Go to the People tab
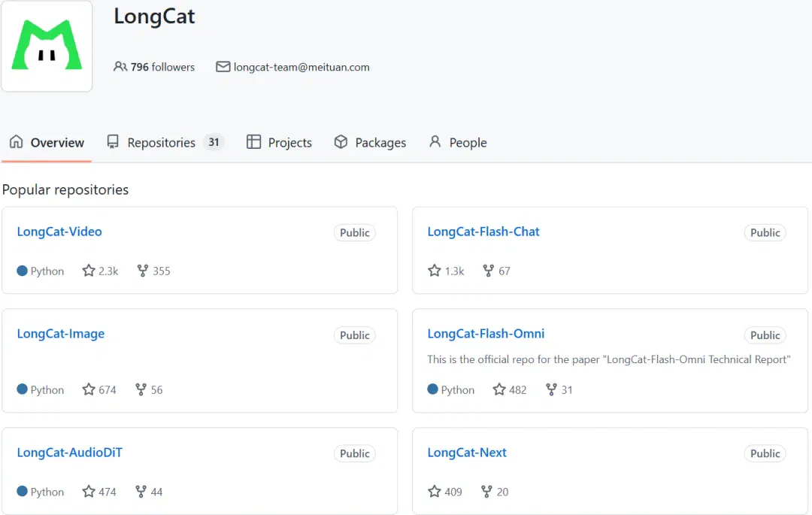The image size is (812, 515). point(458,142)
